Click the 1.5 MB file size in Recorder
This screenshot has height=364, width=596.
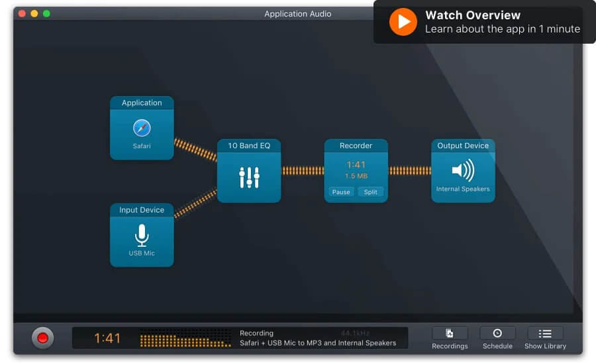point(356,176)
